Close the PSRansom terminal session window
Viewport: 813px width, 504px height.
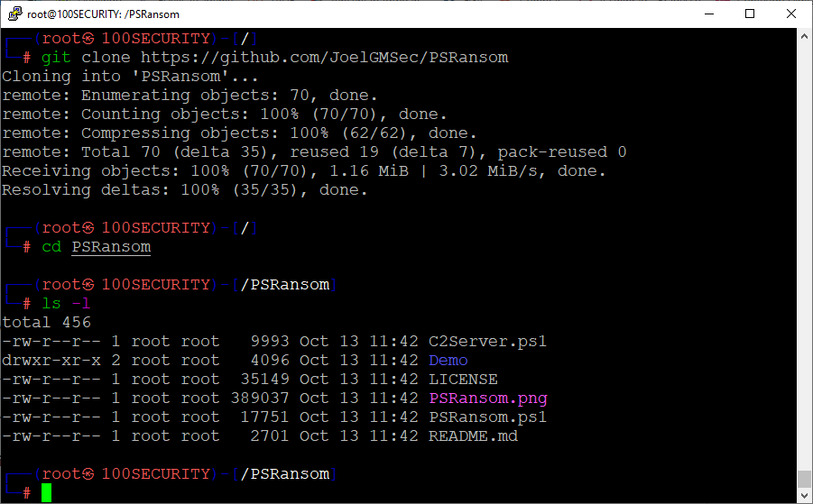point(791,14)
